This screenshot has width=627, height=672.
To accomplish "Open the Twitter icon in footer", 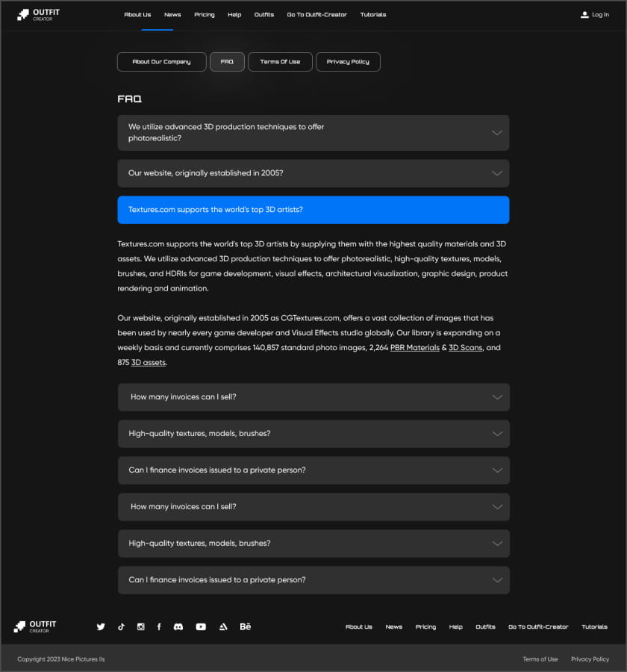I will [101, 626].
